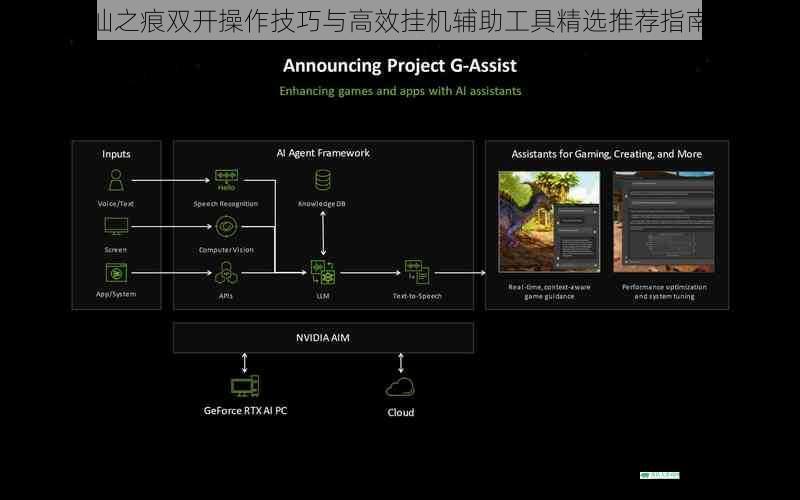This screenshot has height=500, width=800.
Task: Click the APIs cluster icon
Action: coord(226,273)
